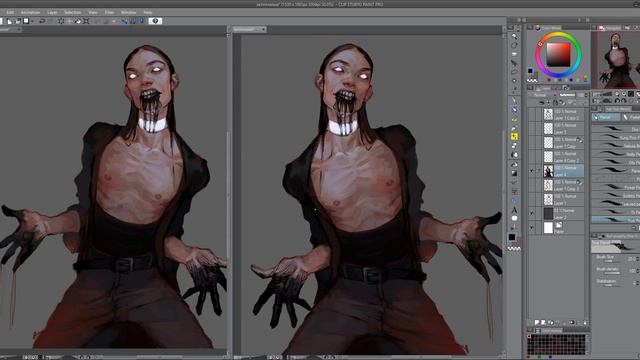The width and height of the screenshot is (640, 360).
Task: Toggle third blue snap icon in command bar
Action: point(141,21)
